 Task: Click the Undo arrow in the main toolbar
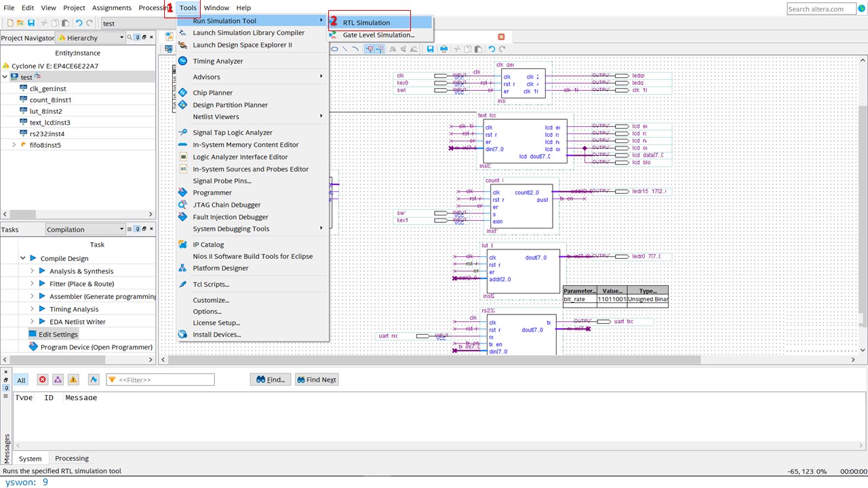79,23
